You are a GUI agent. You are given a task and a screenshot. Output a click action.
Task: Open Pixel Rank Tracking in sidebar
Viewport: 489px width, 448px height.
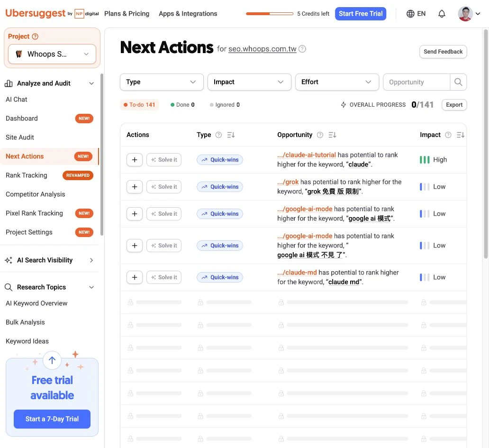pyautogui.click(x=34, y=213)
